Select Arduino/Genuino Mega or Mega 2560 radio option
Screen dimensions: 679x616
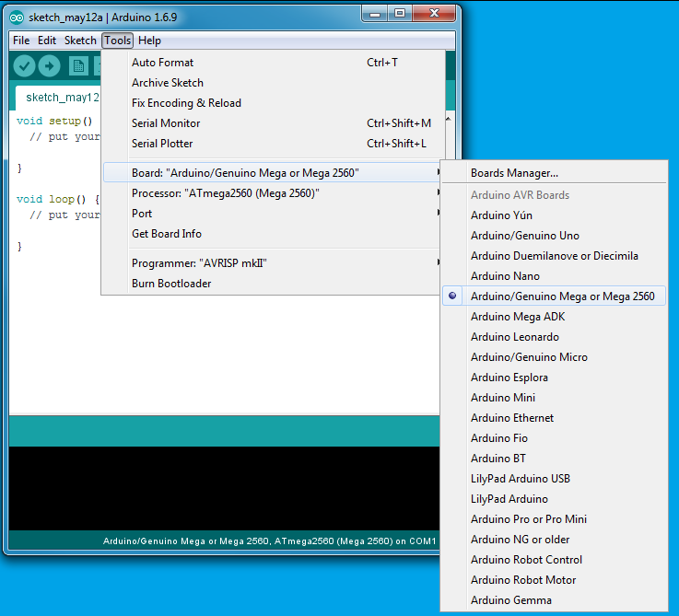click(x=562, y=296)
